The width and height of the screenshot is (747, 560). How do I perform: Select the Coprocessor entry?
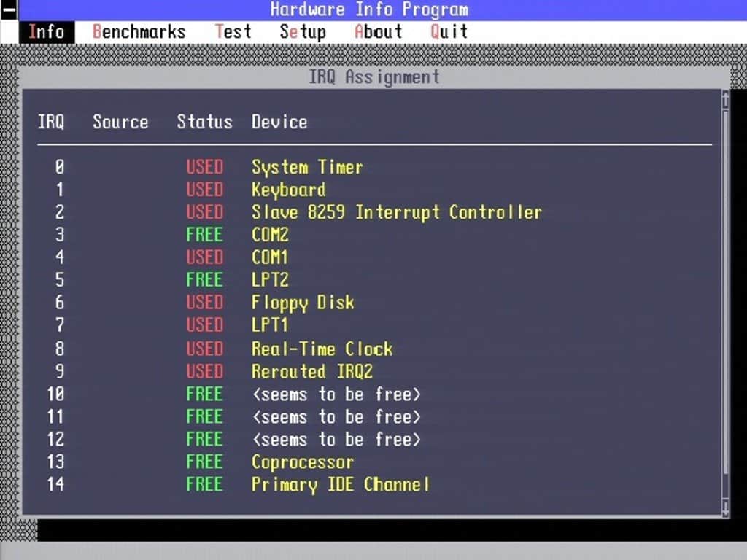pyautogui.click(x=303, y=462)
